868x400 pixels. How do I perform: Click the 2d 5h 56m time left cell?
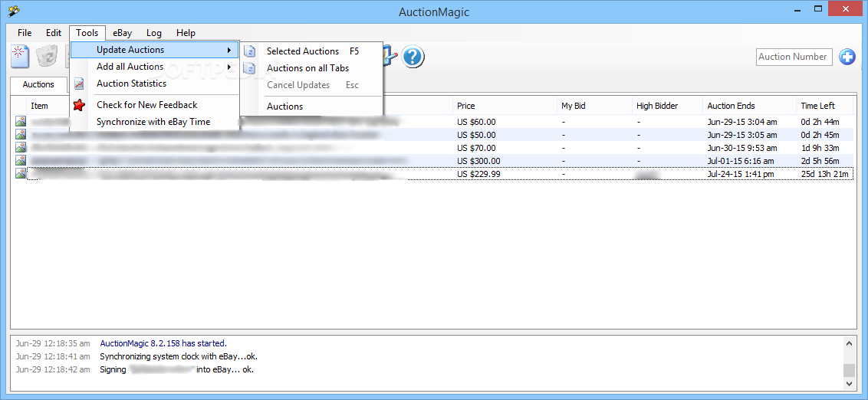pos(820,161)
